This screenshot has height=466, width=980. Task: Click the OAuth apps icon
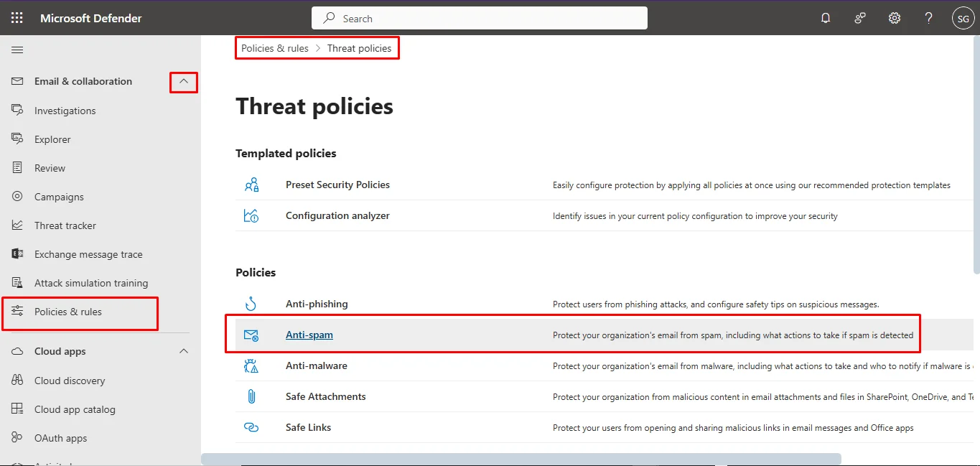pos(17,437)
